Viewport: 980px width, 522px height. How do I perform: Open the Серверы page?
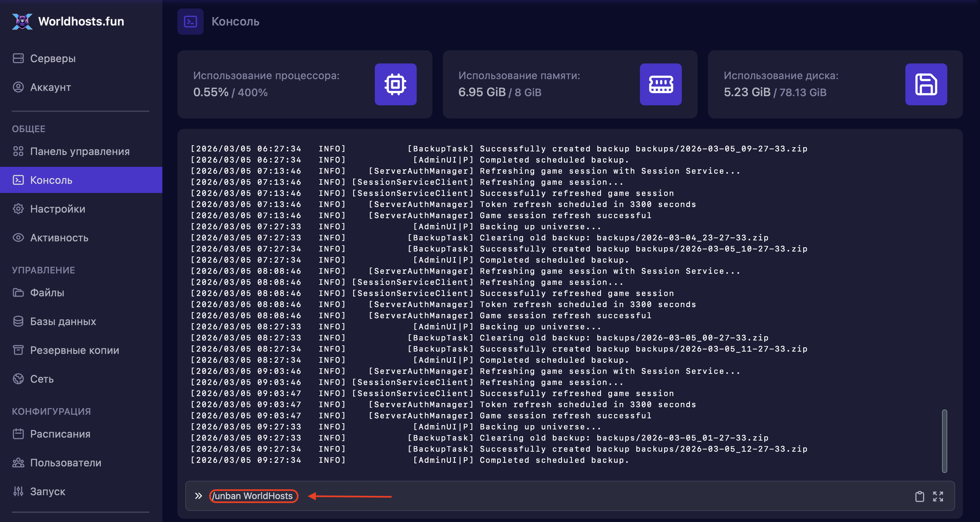pos(52,59)
